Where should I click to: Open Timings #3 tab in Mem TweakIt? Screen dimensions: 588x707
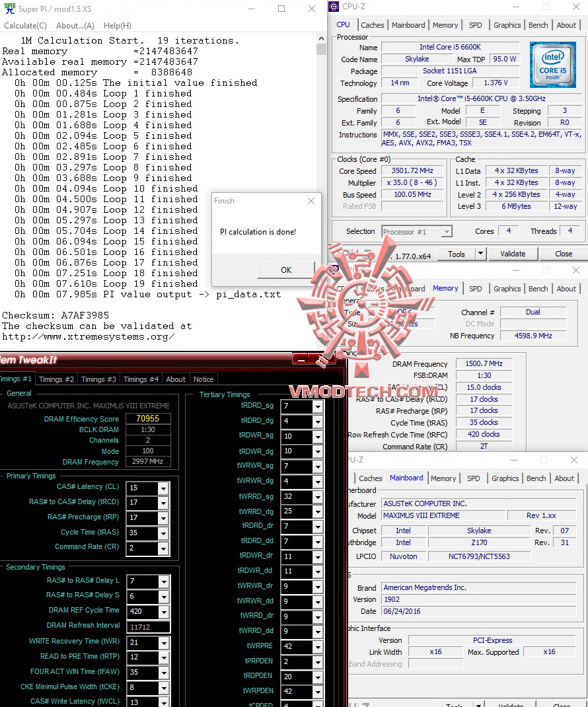pyautogui.click(x=98, y=379)
